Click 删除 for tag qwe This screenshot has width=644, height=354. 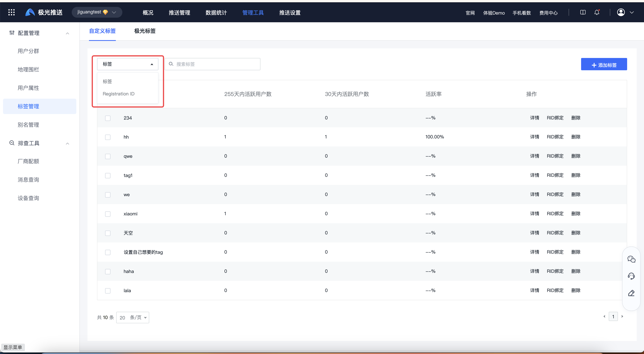click(x=576, y=156)
